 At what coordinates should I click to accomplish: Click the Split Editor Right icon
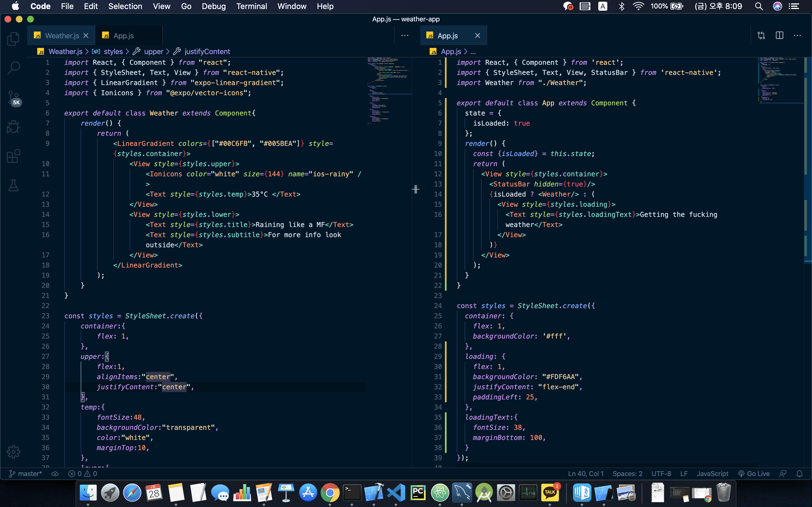779,35
